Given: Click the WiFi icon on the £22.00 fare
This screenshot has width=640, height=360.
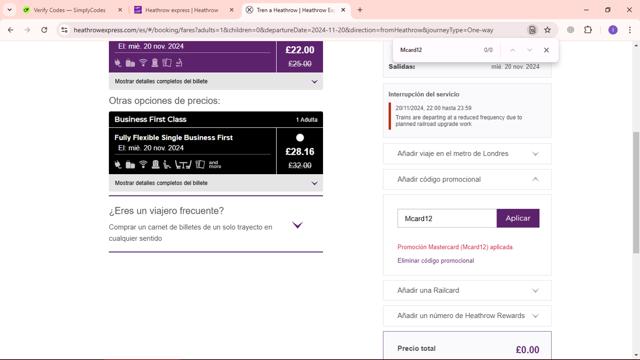Looking at the screenshot, I should pyautogui.click(x=143, y=62).
